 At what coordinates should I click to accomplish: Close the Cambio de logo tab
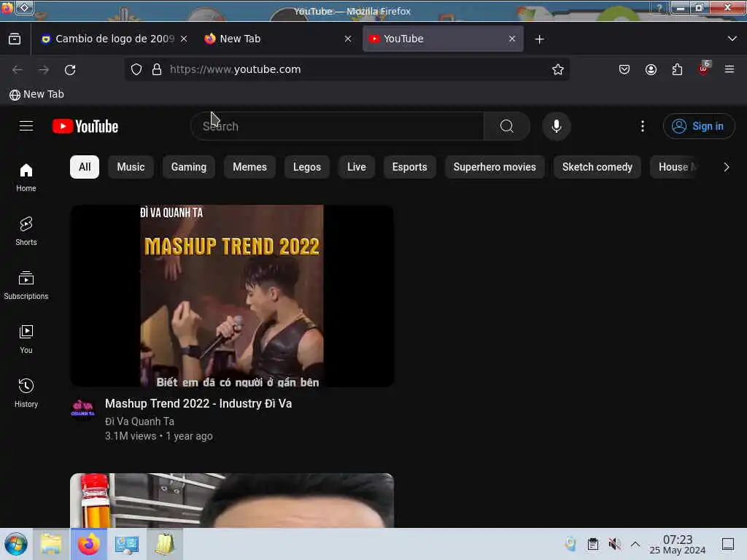184,39
